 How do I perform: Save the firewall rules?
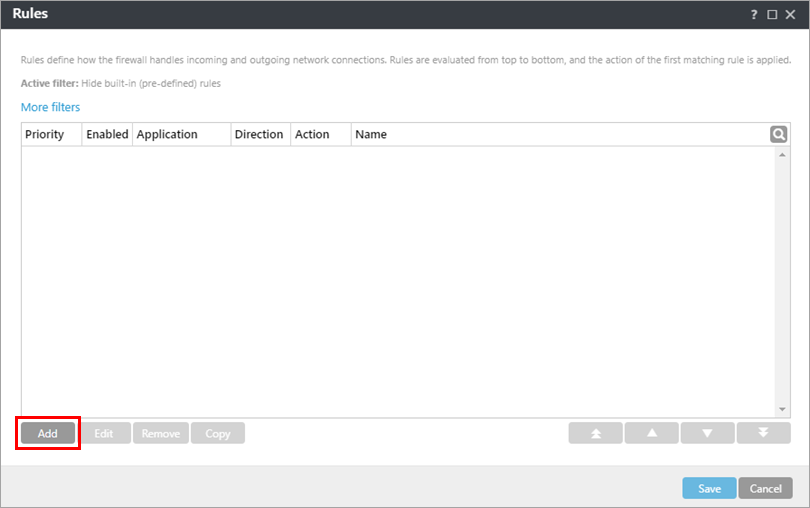click(709, 488)
